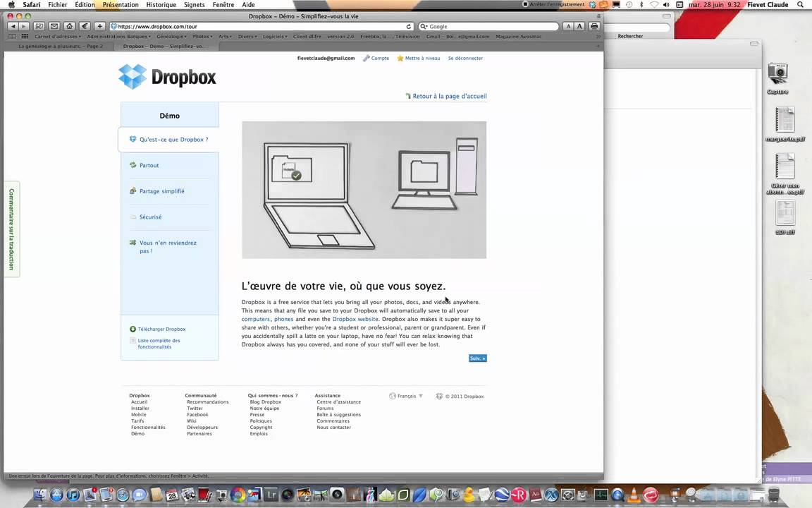Stop recording via Arrêter l'enregistrement
The image size is (812, 508).
point(553,5)
